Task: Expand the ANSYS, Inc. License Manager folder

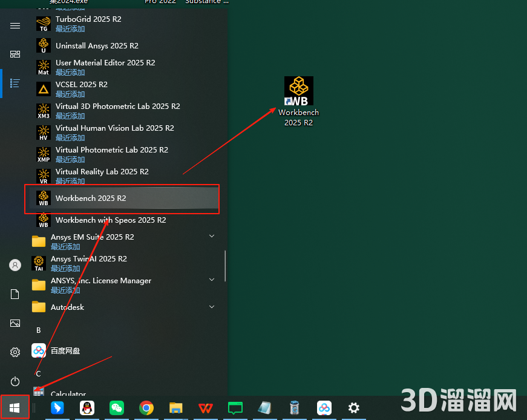Action: 212,280
